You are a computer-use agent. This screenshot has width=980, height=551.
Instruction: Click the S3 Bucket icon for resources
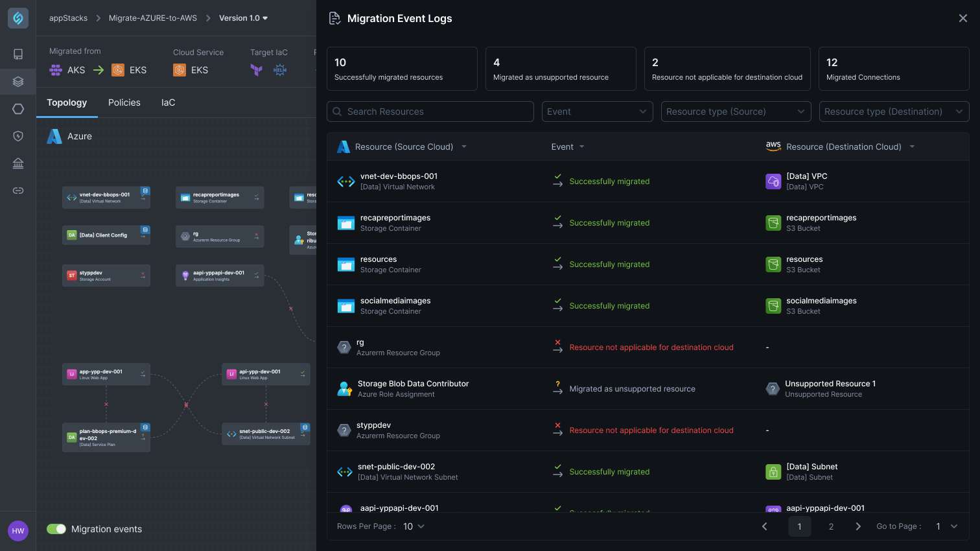[773, 264]
